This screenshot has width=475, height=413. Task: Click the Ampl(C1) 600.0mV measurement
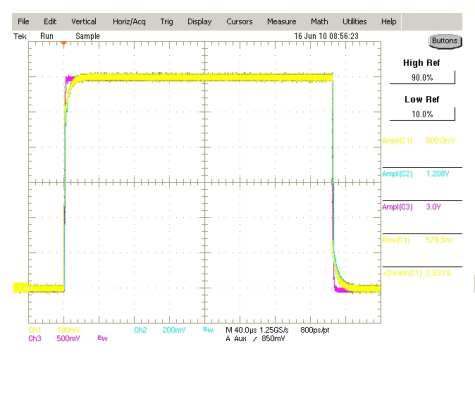[419, 141]
